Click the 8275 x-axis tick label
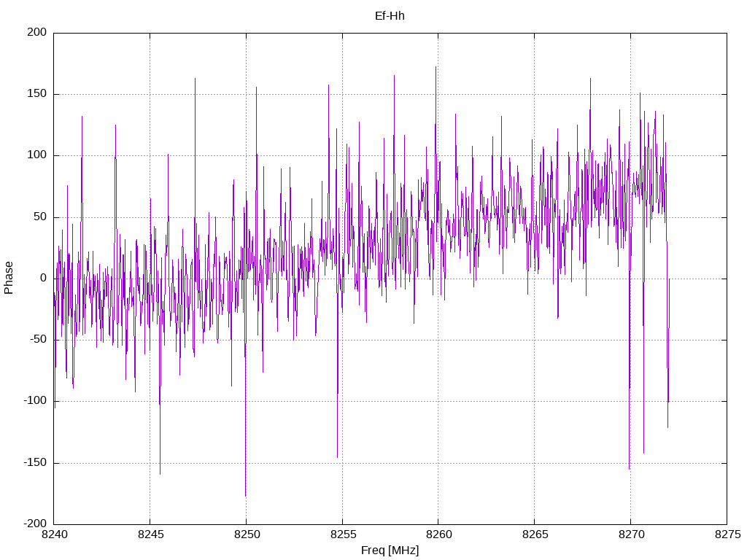This screenshot has width=747, height=560. [727, 534]
